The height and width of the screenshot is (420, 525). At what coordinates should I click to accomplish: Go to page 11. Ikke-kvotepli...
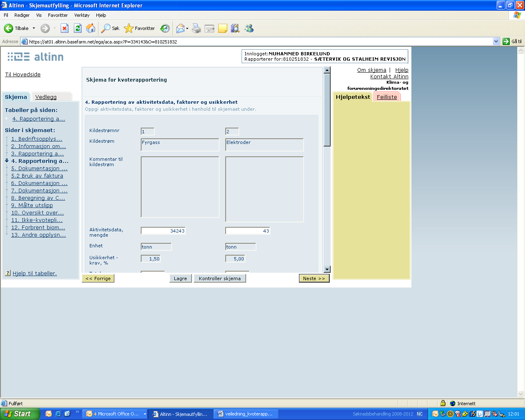[x=37, y=220]
